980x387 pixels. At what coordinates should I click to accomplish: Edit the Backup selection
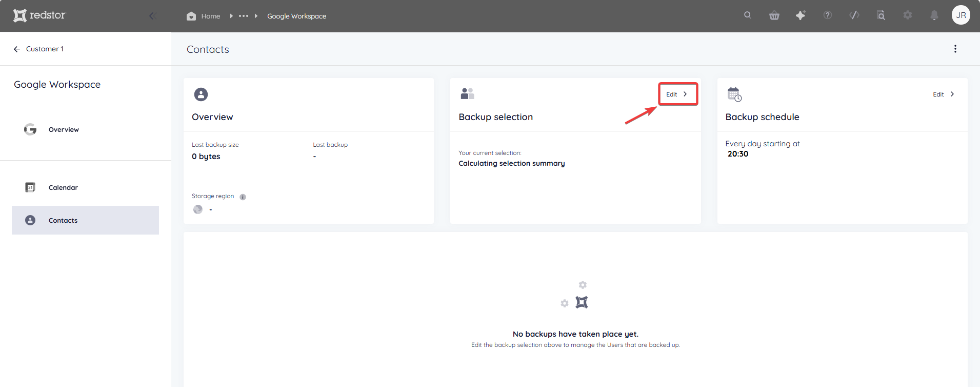677,94
